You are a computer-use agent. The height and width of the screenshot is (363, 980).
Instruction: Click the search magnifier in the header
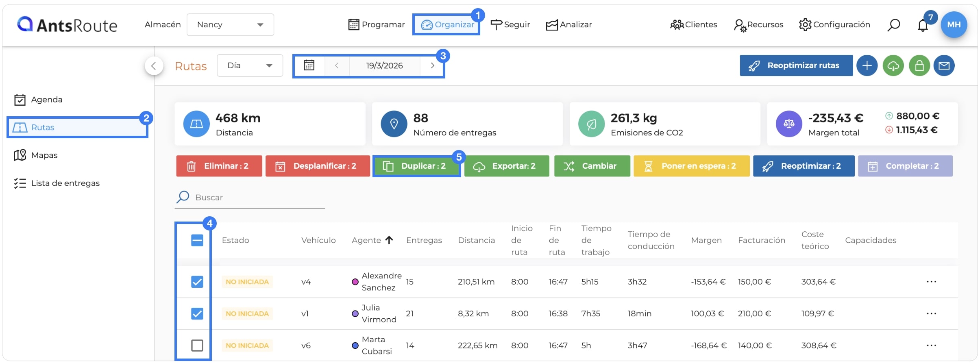click(893, 25)
